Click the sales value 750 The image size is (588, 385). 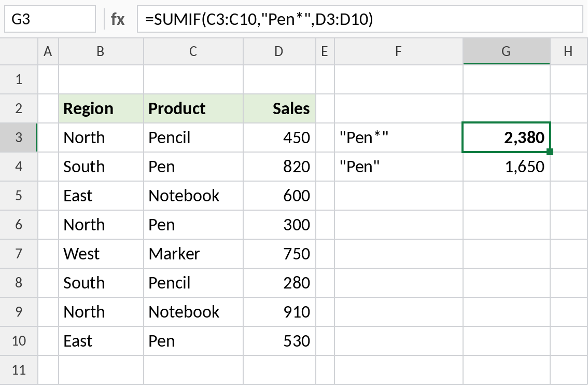(x=279, y=254)
